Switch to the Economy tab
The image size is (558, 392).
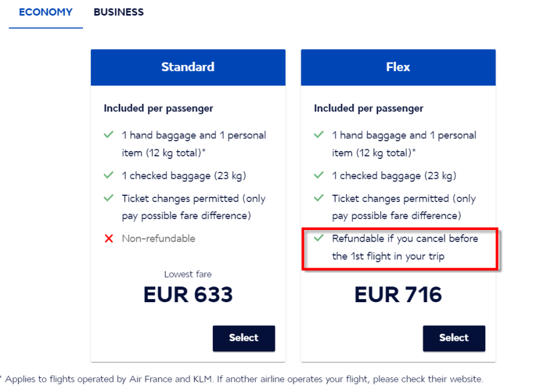45,12
